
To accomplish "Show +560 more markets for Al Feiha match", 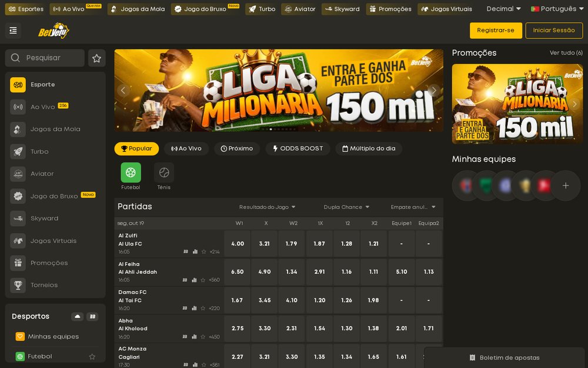I will pyautogui.click(x=214, y=280).
